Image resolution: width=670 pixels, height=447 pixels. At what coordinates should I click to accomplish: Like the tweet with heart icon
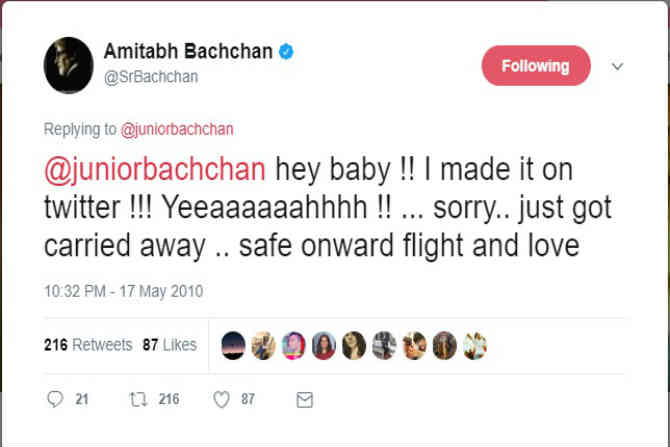tap(221, 399)
